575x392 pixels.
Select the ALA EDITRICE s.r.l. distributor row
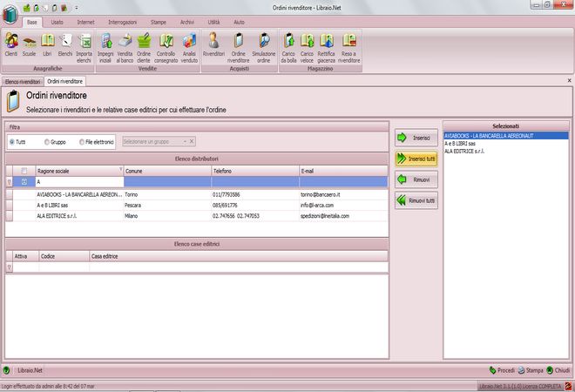[197, 216]
